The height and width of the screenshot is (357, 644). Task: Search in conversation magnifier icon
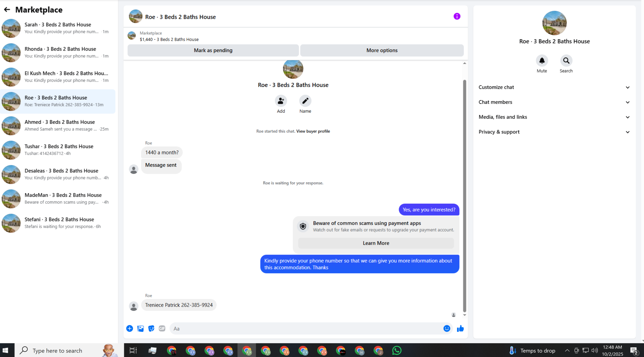[566, 61]
